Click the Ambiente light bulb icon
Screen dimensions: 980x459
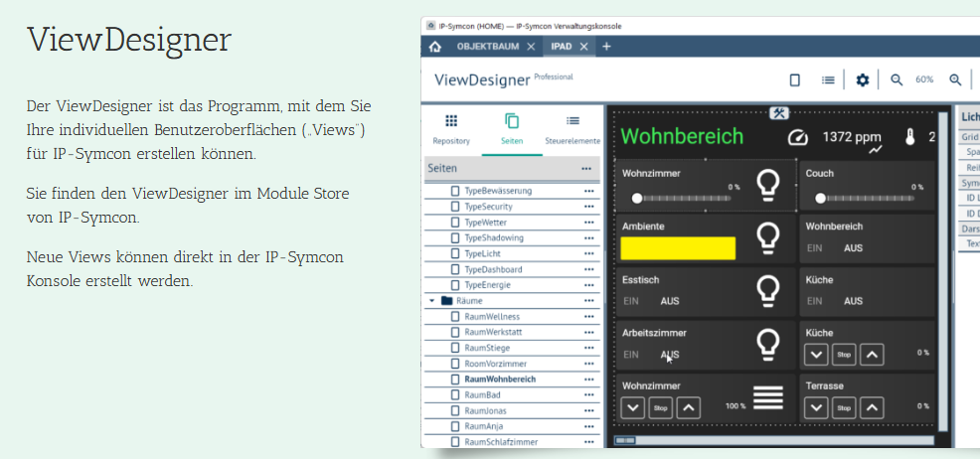pyautogui.click(x=767, y=238)
